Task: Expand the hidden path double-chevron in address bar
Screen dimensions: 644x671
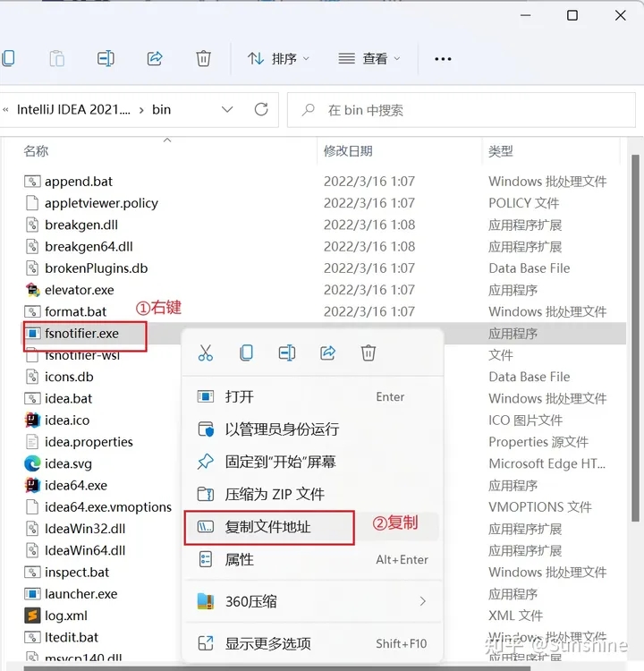Action: tap(5, 110)
